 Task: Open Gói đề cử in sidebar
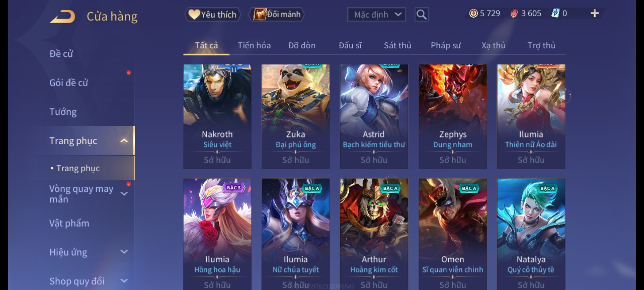tap(69, 83)
